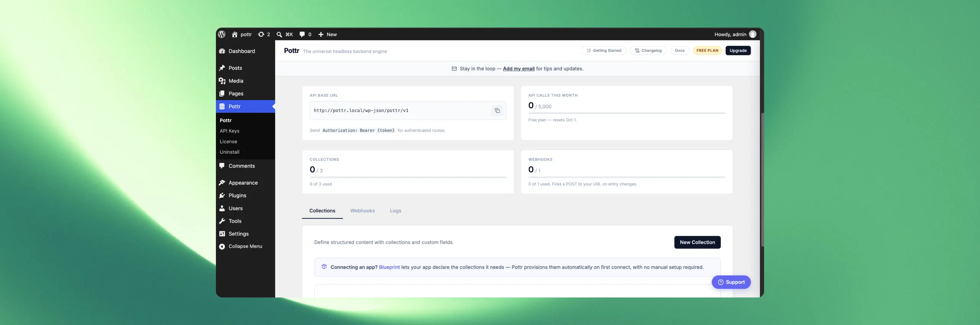The width and height of the screenshot is (980, 325).
Task: Click the Upgrade button
Action: point(738,50)
